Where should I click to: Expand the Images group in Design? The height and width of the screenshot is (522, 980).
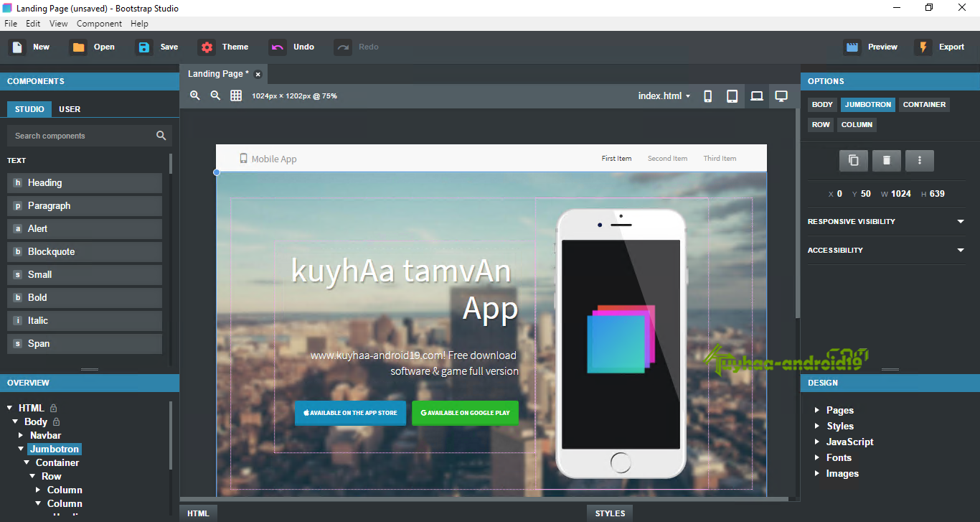(x=817, y=474)
